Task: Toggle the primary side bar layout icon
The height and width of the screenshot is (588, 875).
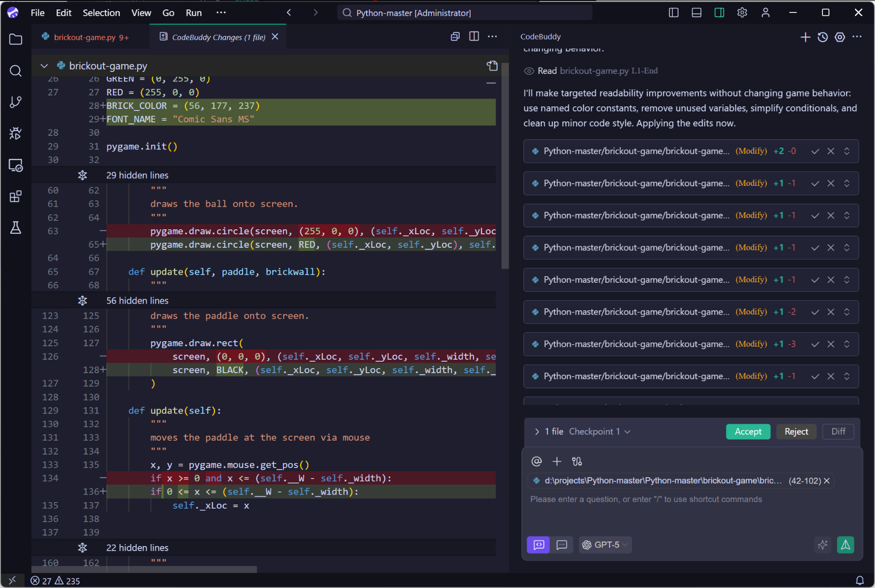Action: (x=673, y=13)
